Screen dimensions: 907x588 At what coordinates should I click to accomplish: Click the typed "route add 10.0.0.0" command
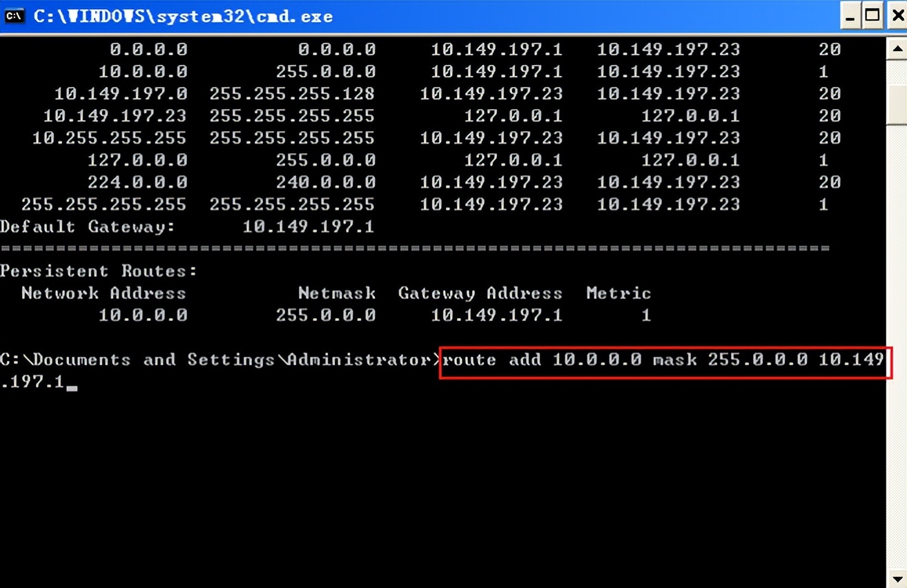click(x=542, y=360)
